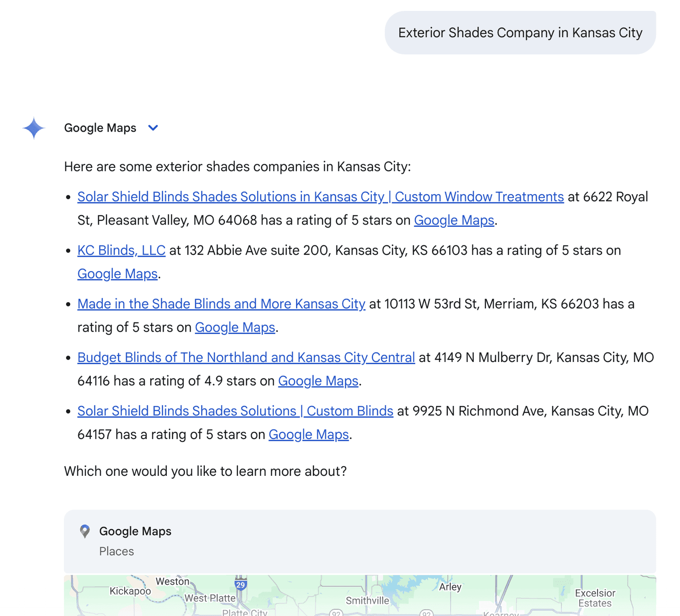Viewport: 680px width, 616px height.
Task: Click the Gemini sparkle icon
Action: (34, 128)
